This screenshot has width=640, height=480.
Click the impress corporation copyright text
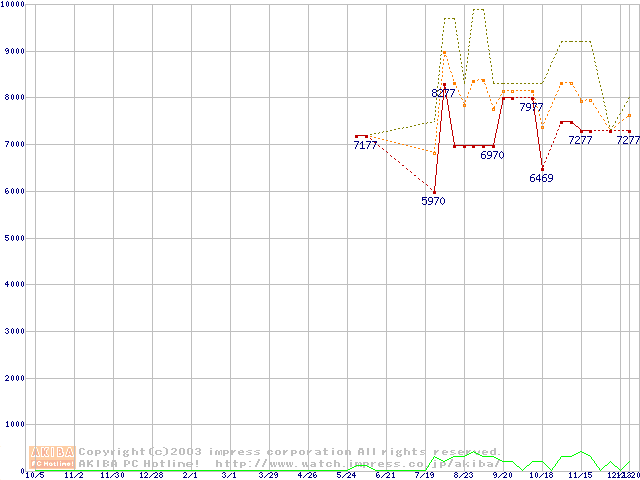(286, 451)
